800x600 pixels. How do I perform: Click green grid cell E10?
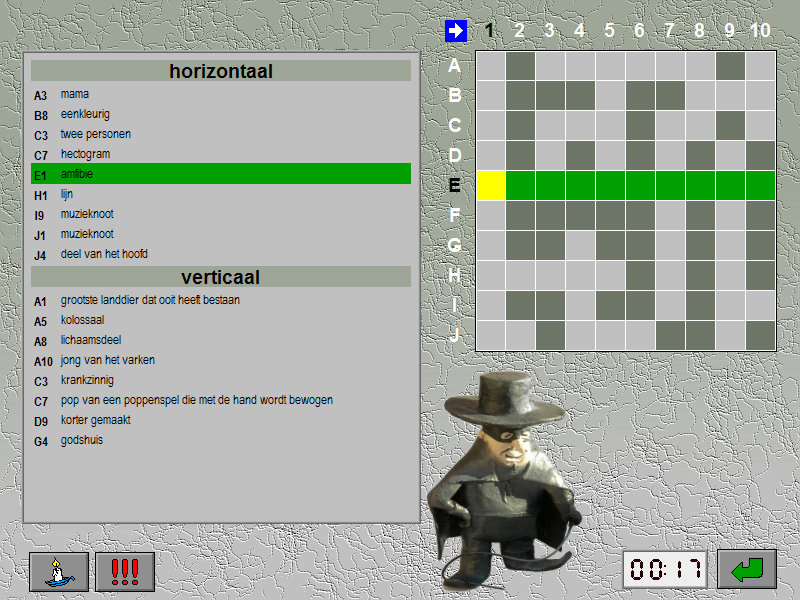click(x=761, y=186)
